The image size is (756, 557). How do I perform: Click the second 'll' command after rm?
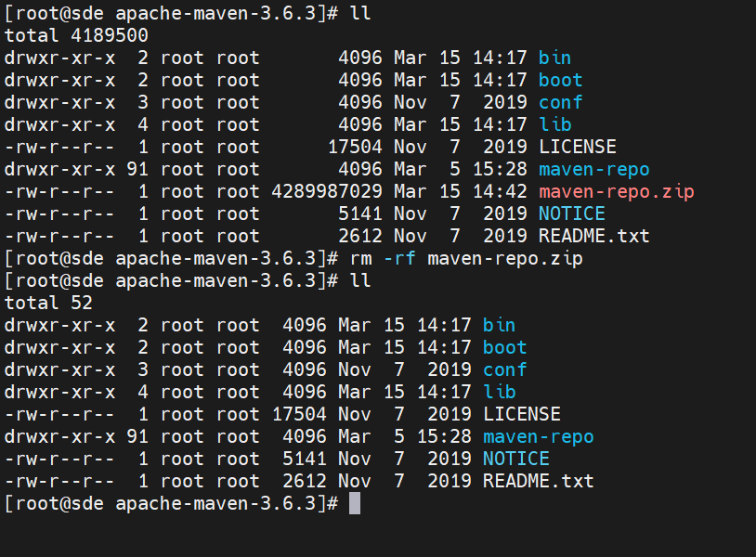(360, 280)
